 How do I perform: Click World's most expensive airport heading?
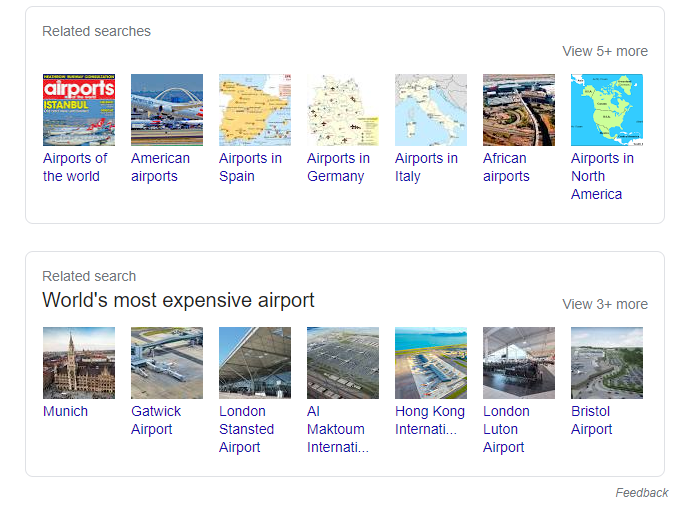click(178, 300)
